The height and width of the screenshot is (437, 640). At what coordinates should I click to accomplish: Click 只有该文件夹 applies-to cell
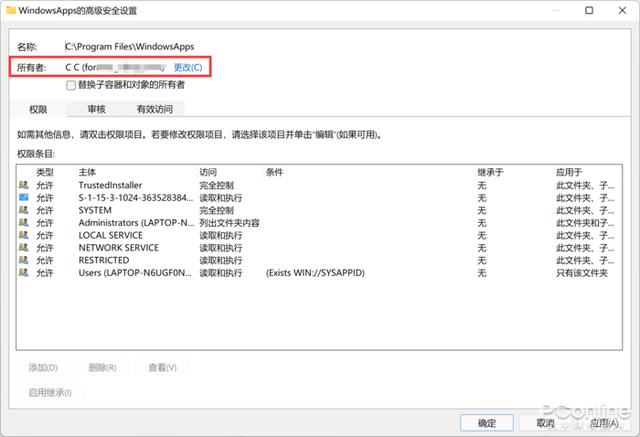click(x=582, y=273)
